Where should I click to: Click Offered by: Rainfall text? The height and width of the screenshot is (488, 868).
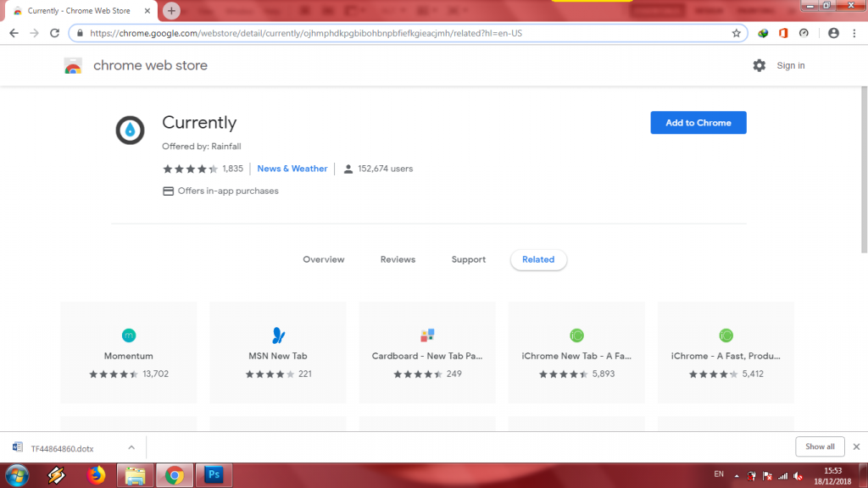click(x=202, y=147)
